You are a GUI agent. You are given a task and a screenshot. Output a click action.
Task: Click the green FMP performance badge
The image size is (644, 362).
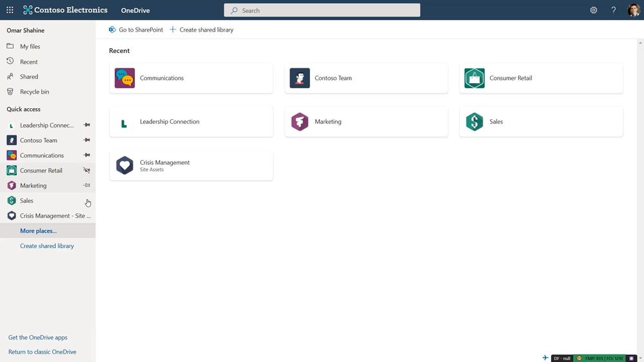point(600,358)
